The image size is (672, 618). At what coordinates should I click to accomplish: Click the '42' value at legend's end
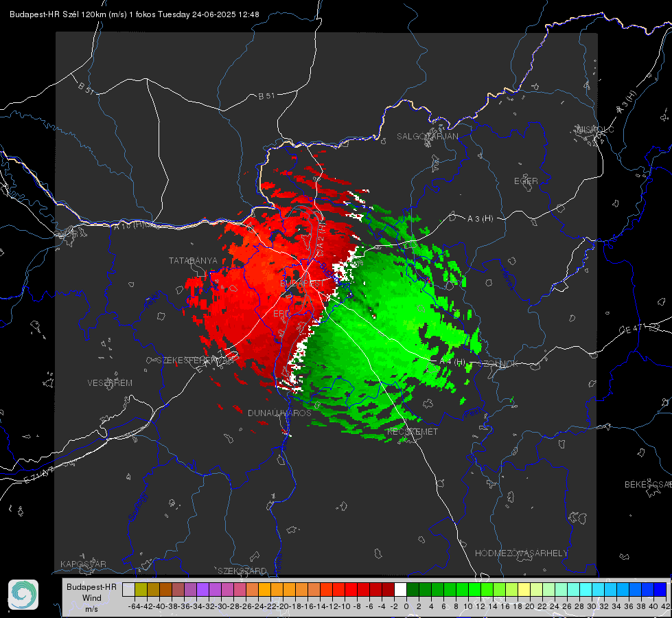point(665,606)
